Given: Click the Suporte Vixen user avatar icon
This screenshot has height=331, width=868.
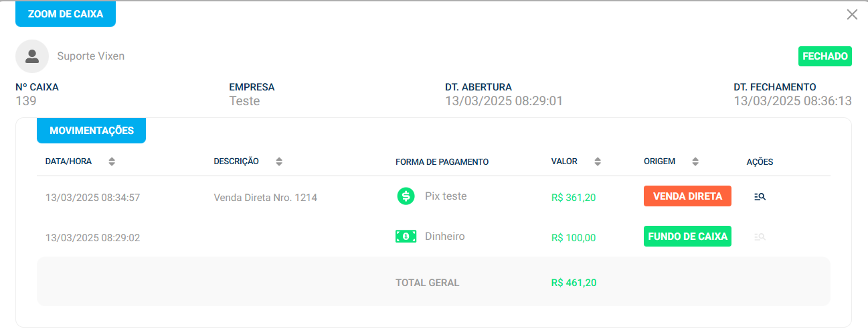Looking at the screenshot, I should click(x=32, y=56).
